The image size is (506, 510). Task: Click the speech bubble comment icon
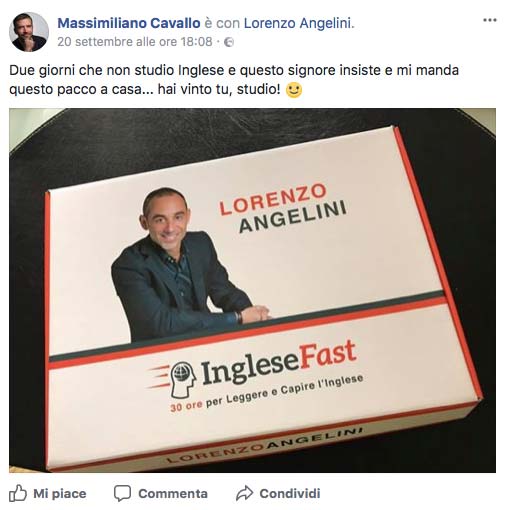point(122,494)
